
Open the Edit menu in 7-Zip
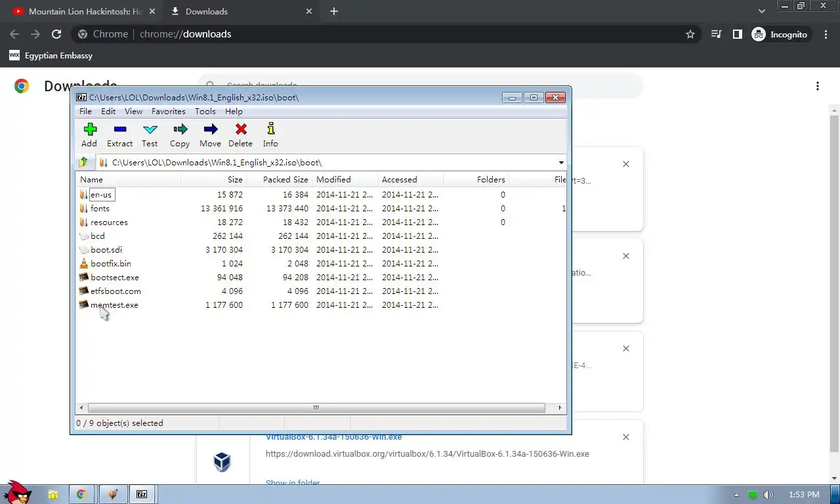[108, 112]
